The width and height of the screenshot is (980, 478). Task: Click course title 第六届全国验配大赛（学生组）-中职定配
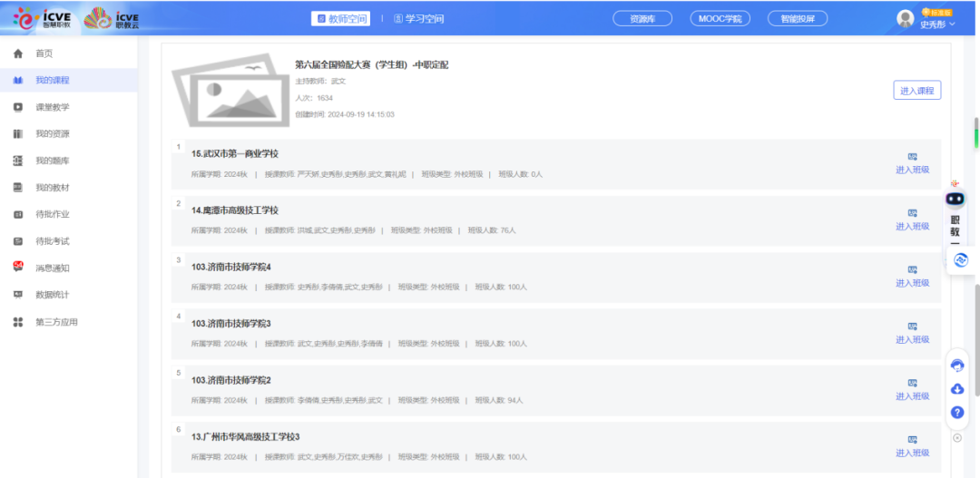[371, 65]
